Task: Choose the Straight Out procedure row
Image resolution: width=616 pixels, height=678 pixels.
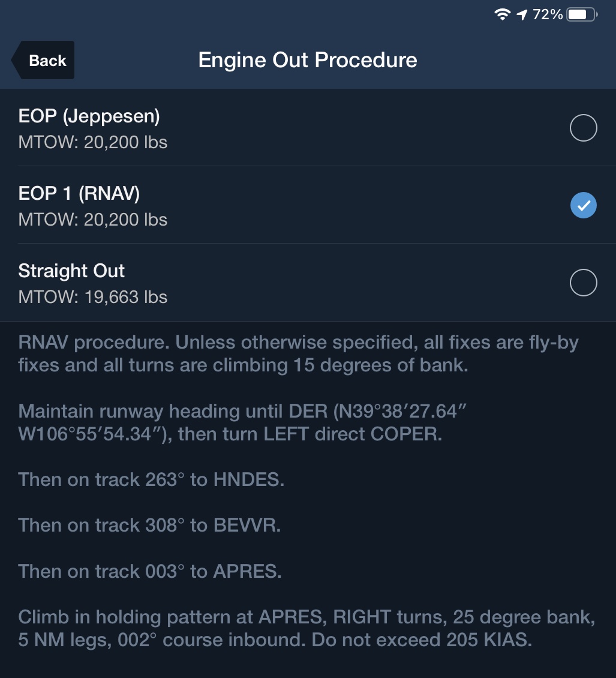Action: click(308, 283)
